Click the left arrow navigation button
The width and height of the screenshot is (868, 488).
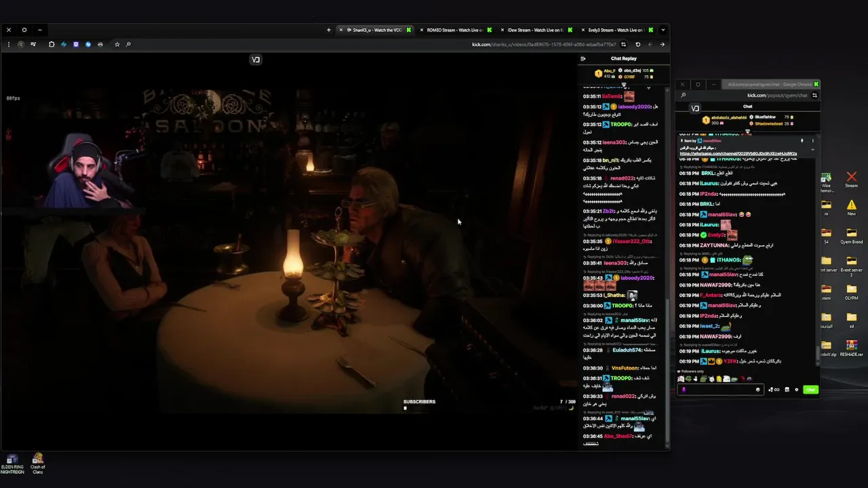click(650, 45)
